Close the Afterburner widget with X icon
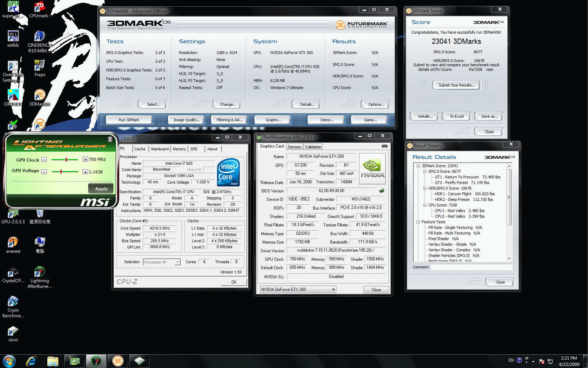588x368 pixels. coord(110,139)
